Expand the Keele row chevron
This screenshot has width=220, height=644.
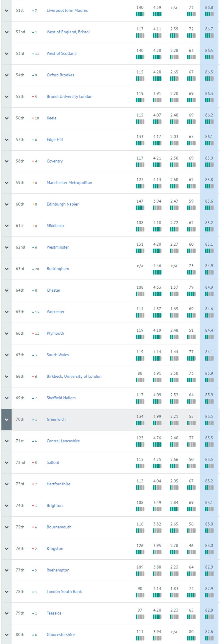tap(6, 118)
